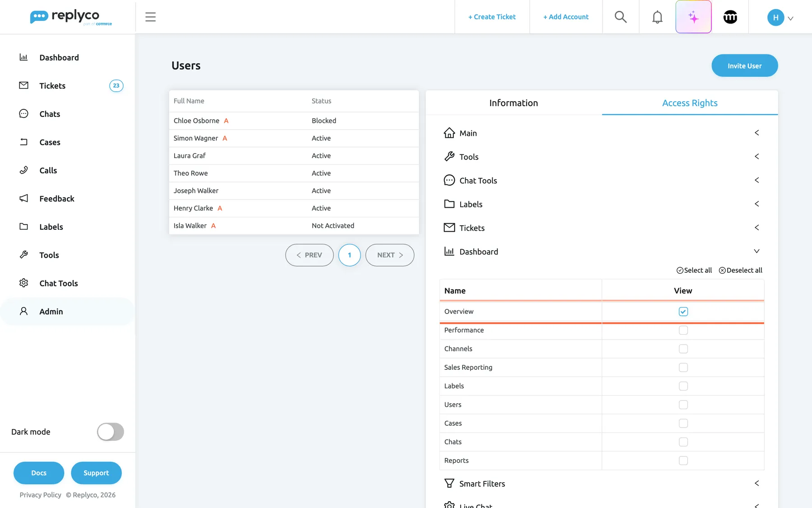Enable the Reports view checkbox
Image resolution: width=812 pixels, height=508 pixels.
[683, 461]
